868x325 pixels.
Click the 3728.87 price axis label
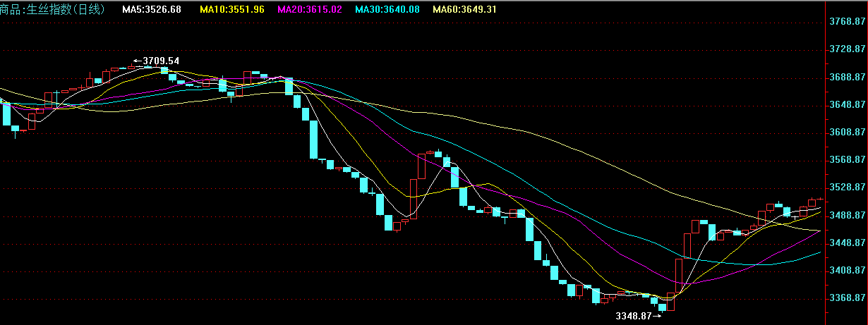tap(847, 49)
